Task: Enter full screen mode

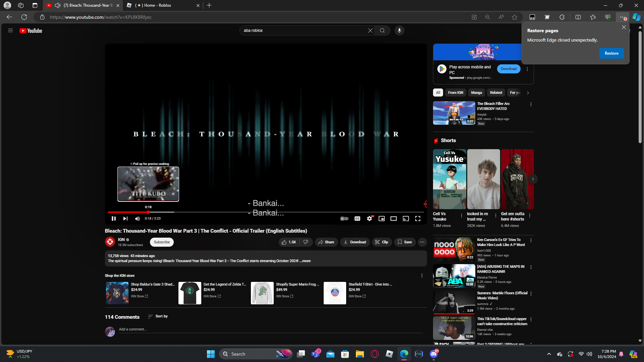Action: [x=418, y=219]
